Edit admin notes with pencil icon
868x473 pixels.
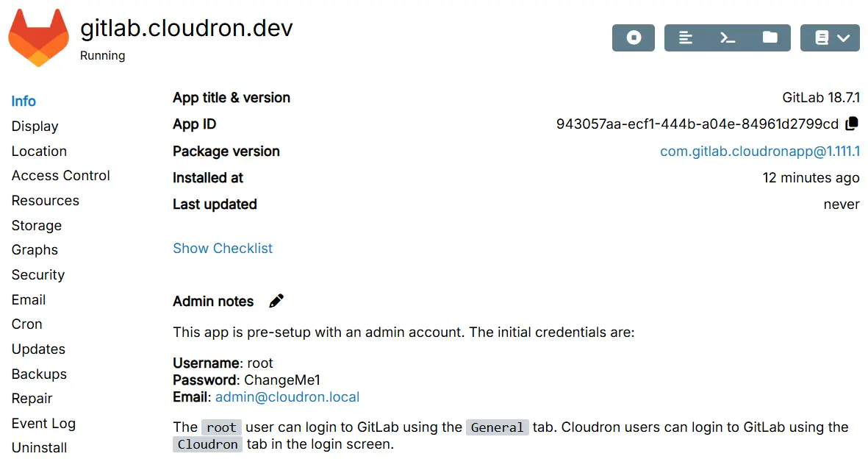pos(276,301)
